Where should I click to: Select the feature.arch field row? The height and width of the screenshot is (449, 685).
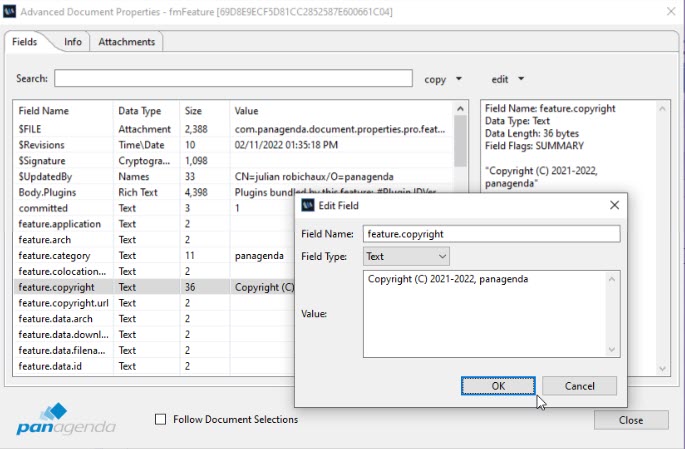point(155,240)
